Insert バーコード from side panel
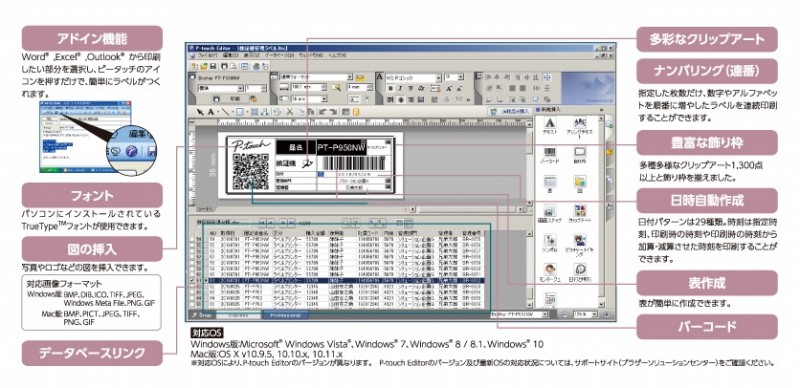This screenshot has width=800, height=388. (550, 156)
